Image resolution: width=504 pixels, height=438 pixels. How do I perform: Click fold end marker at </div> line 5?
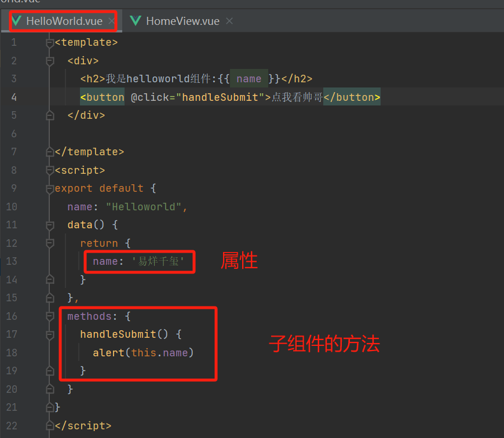click(x=50, y=115)
